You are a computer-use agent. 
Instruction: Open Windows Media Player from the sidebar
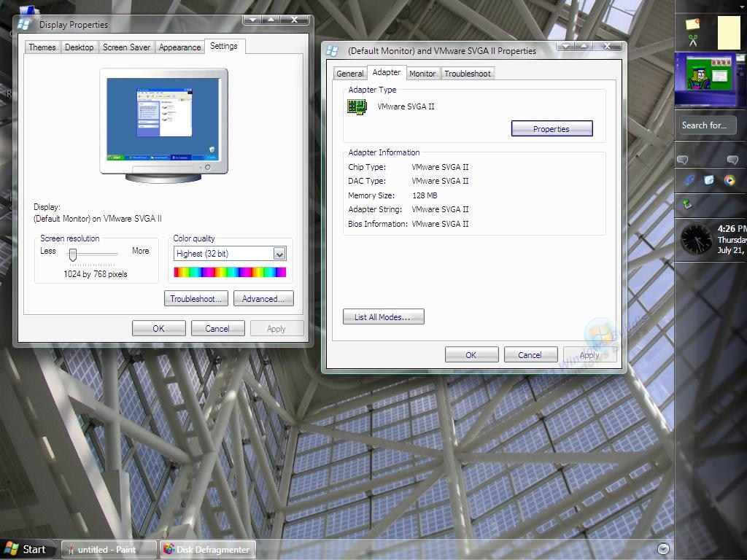tap(729, 180)
